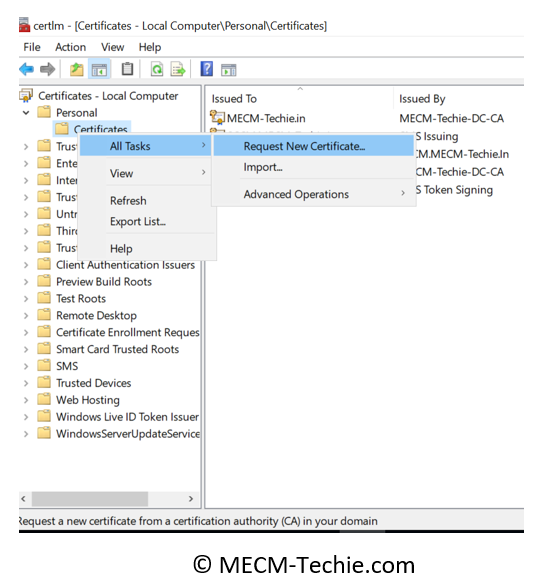Click the tree pane horizontal scrollbar thumb
The height and width of the screenshot is (582, 543).
coord(90,499)
